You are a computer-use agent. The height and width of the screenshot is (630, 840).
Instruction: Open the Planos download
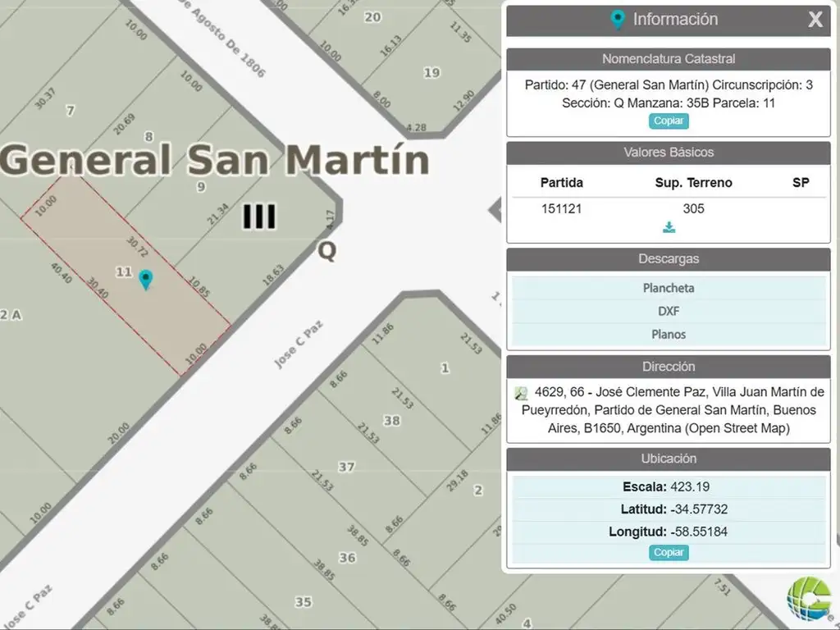pos(669,334)
